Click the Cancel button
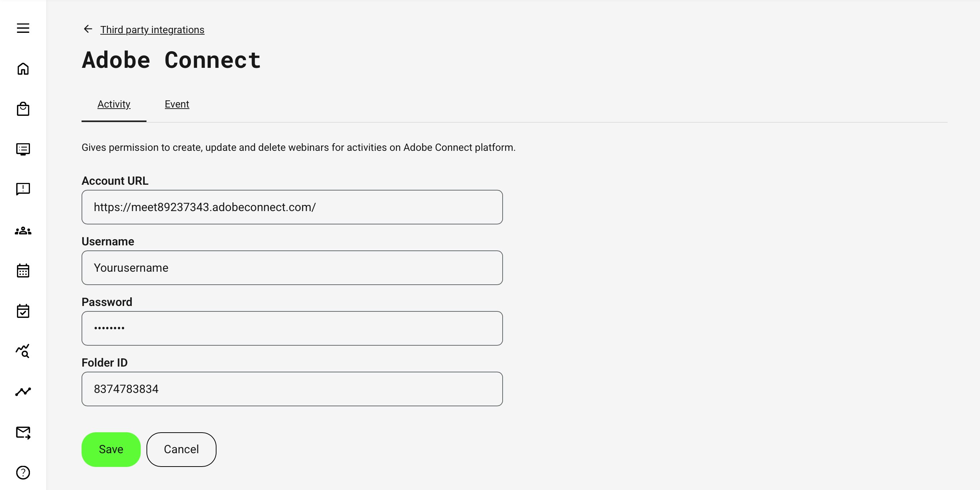980x490 pixels. pos(181,449)
